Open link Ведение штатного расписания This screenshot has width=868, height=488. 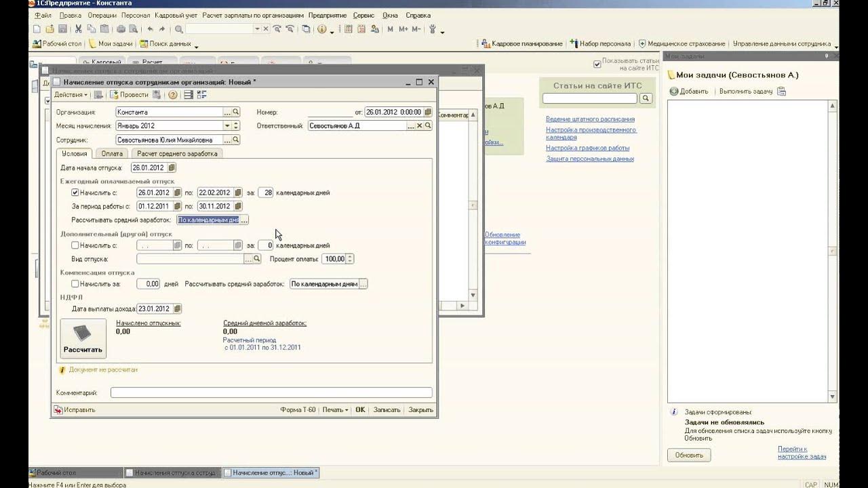pos(590,119)
